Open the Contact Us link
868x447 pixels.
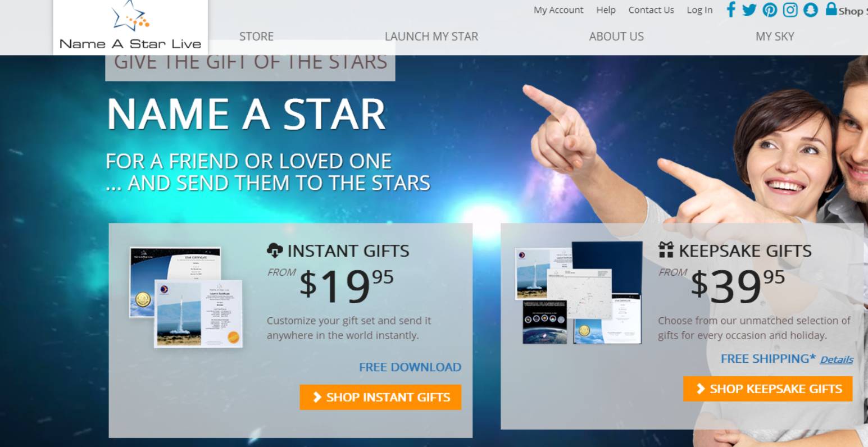pyautogui.click(x=651, y=10)
